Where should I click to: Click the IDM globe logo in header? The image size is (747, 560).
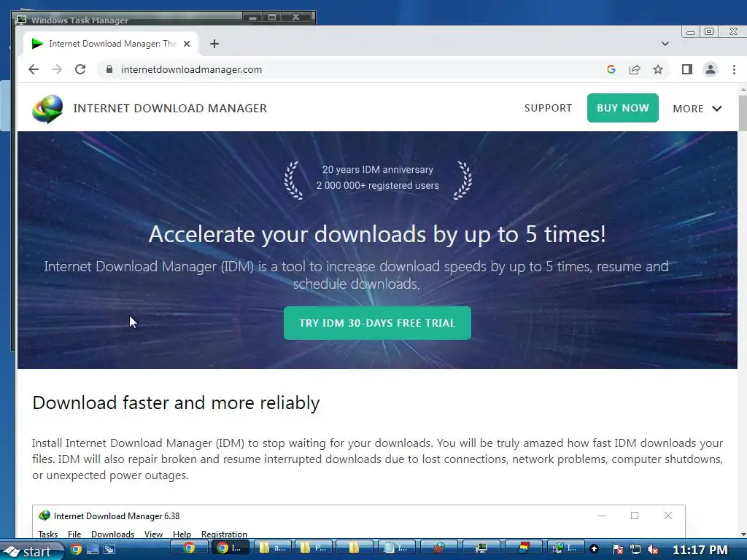point(47,109)
